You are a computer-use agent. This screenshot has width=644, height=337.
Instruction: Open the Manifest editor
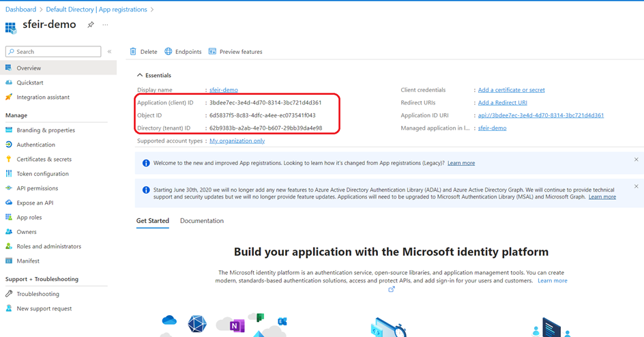click(28, 261)
